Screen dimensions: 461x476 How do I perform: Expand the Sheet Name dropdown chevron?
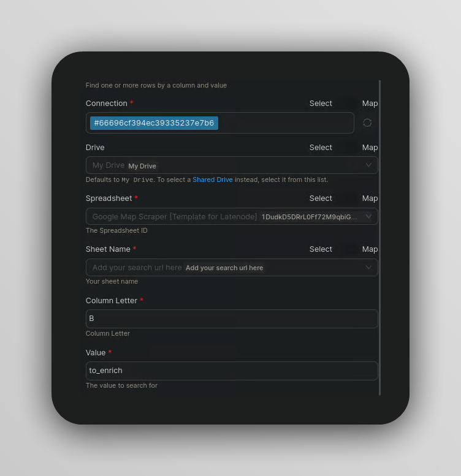(368, 268)
